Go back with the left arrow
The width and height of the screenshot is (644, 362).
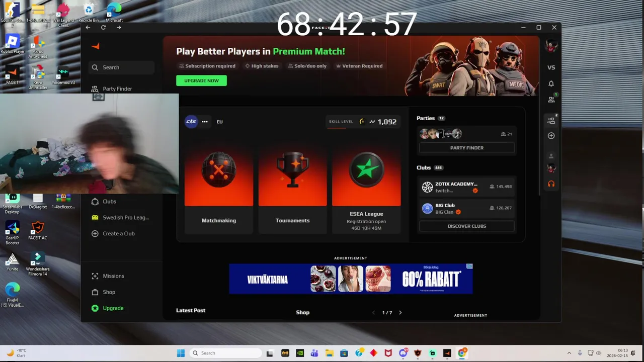point(88,28)
